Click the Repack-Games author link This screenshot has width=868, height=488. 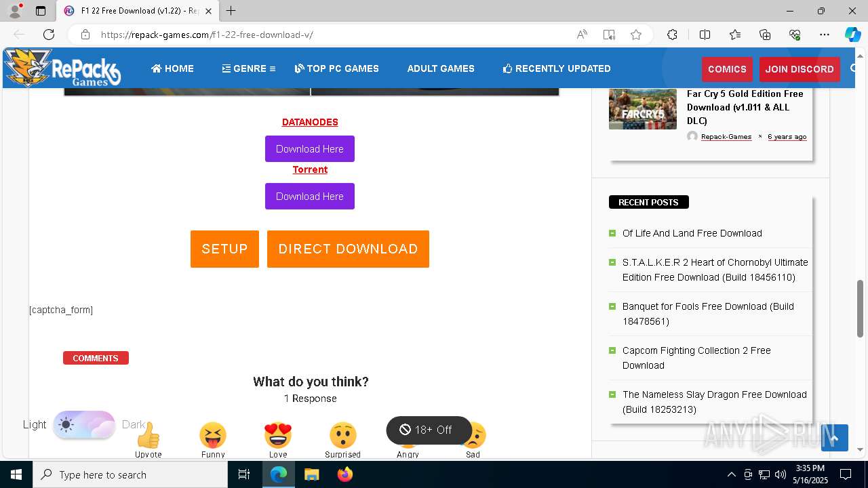(x=726, y=137)
